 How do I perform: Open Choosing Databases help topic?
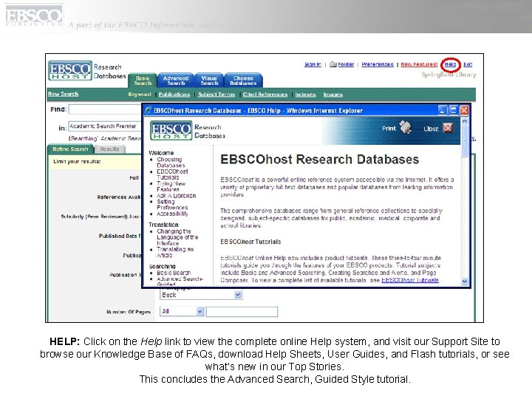(171, 162)
